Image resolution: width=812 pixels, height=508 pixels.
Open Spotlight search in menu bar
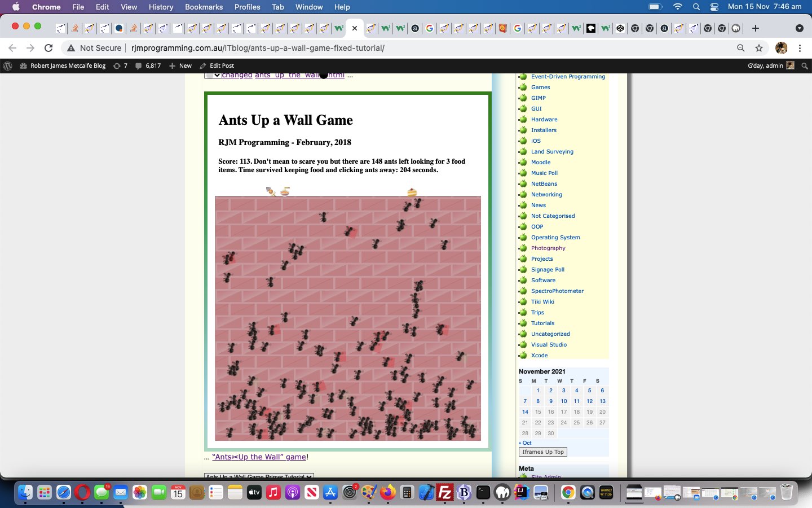(x=696, y=7)
